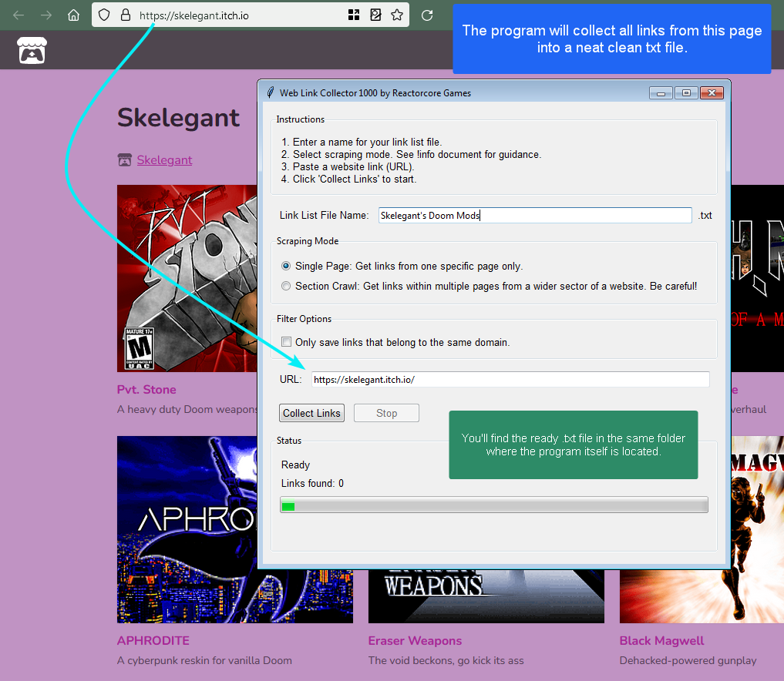
Task: Click the Pvt. Stone cover thumbnail
Action: (187, 278)
